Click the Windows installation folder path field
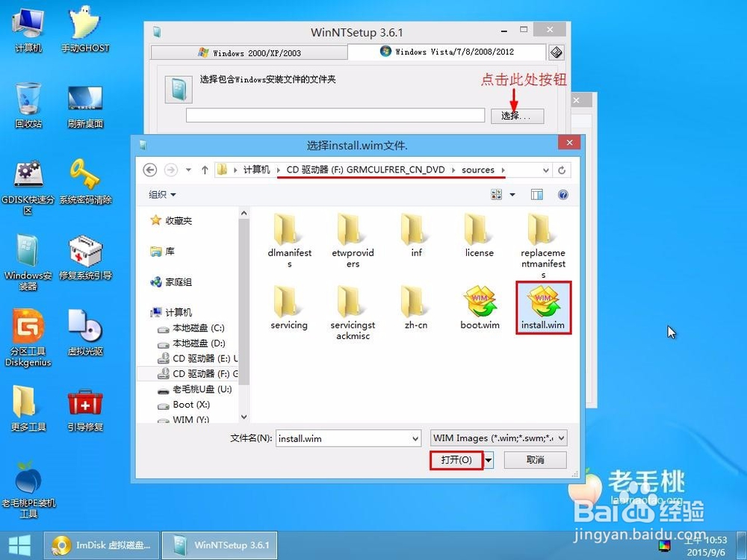This screenshot has width=747, height=560. pos(335,115)
